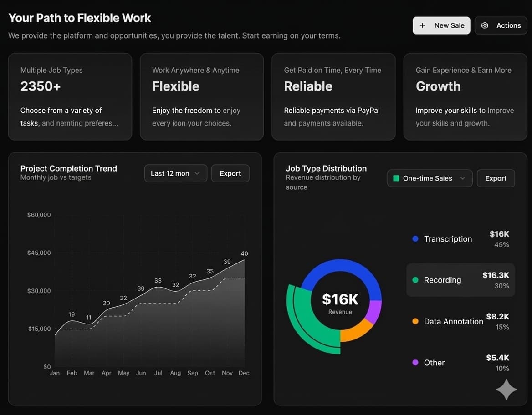Click the purple dot next to Other
Screen dimensions: 532x415
(x=415, y=363)
